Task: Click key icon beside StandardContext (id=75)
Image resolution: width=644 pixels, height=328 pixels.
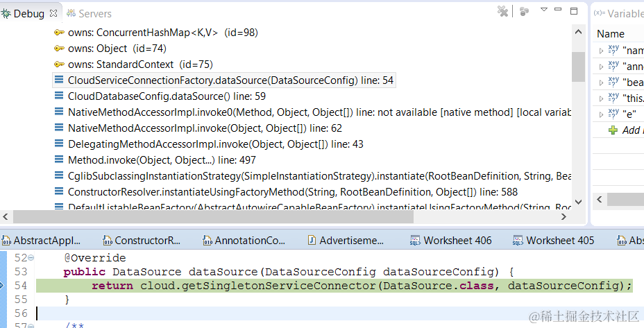Action: 59,64
